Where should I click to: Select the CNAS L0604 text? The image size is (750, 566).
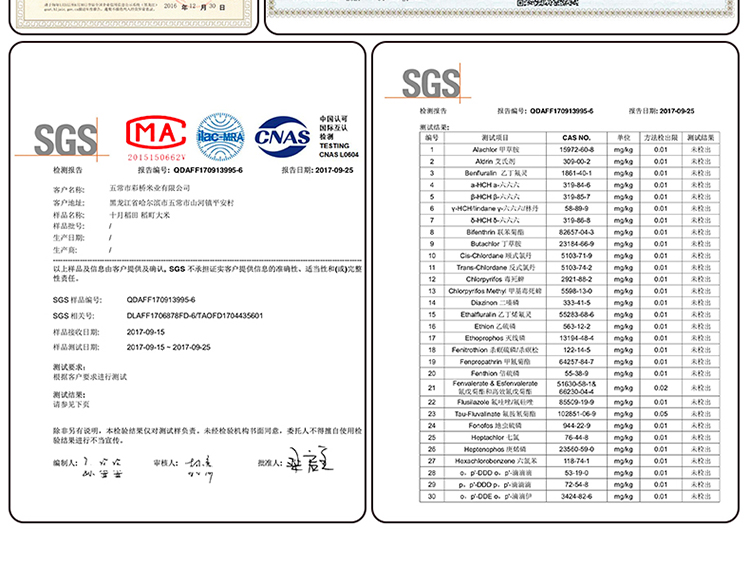click(339, 155)
